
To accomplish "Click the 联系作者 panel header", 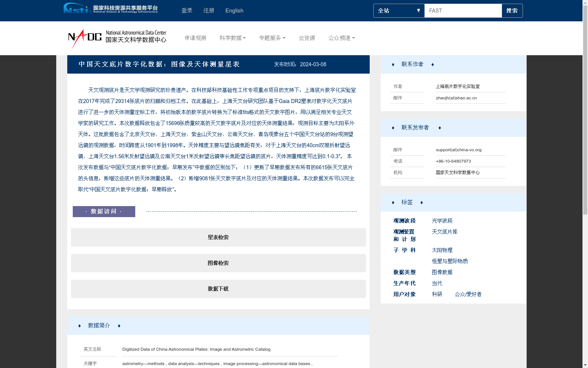I will (x=453, y=64).
